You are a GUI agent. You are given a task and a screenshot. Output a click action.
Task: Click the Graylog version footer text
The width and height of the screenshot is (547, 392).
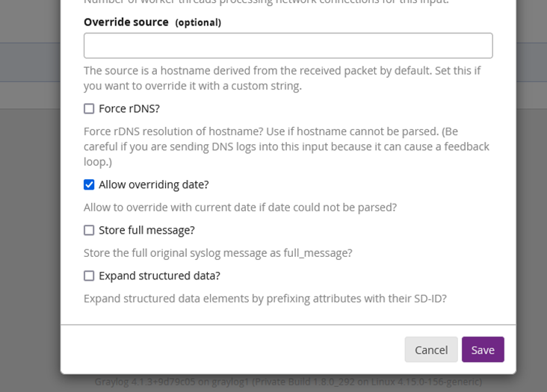pos(288,382)
